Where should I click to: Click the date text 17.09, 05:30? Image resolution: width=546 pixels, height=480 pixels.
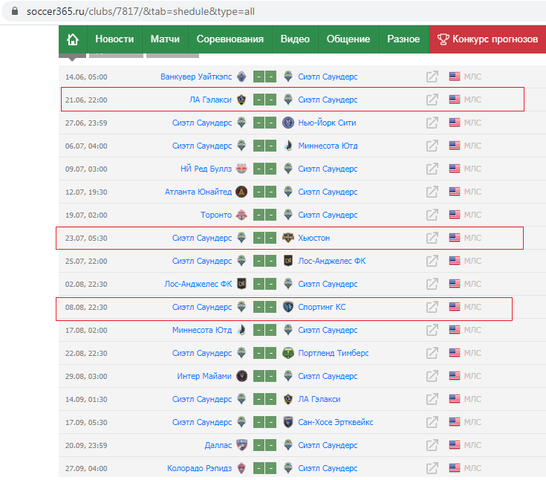[86, 423]
